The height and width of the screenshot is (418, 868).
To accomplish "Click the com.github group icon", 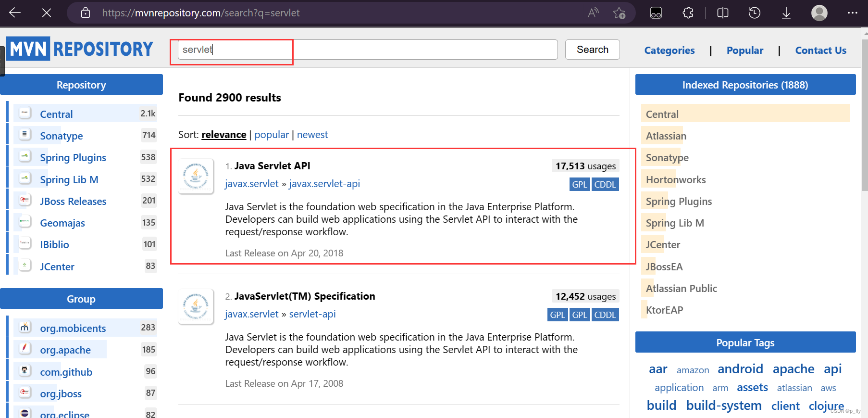I will coord(25,370).
